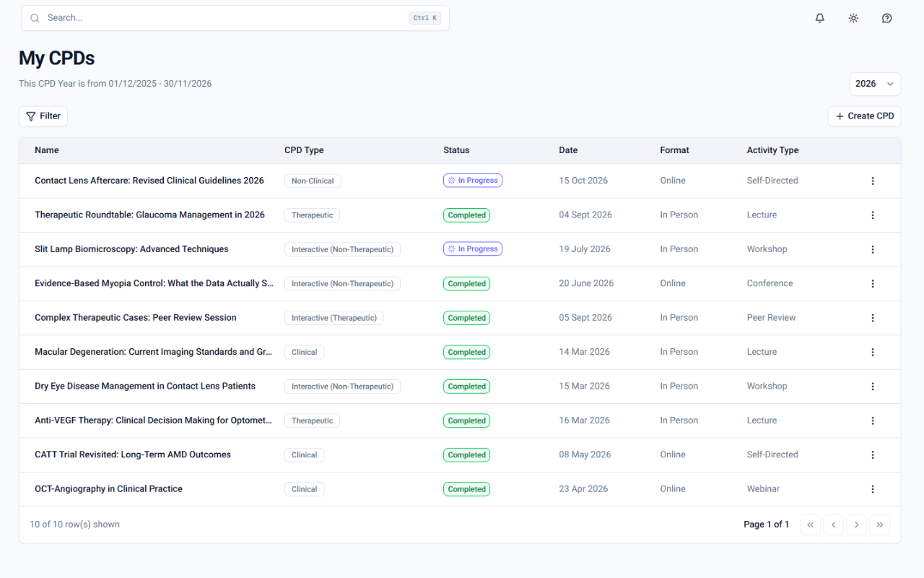The image size is (924, 578).
Task: Open Macular Degeneration Current Imaging Standards entry
Action: [x=154, y=352]
